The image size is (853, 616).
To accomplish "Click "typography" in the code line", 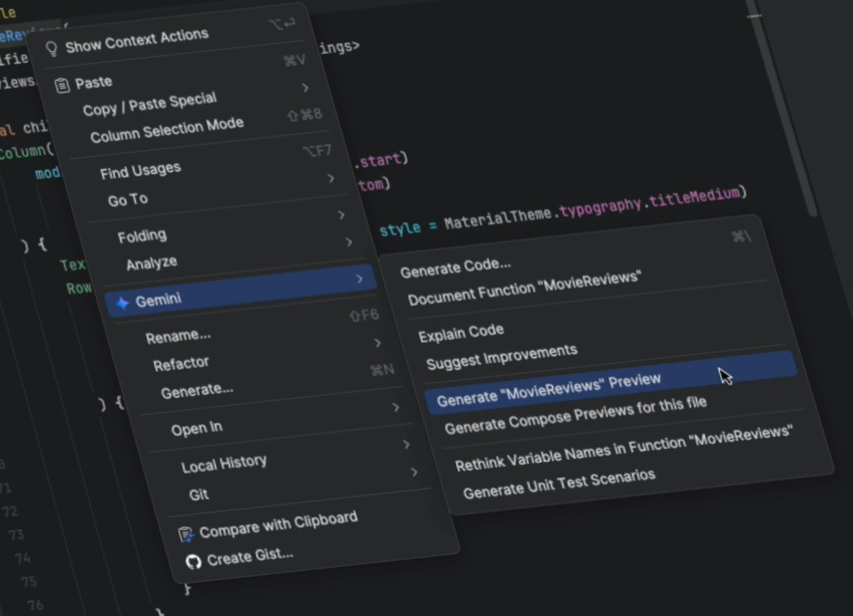I will coord(601,206).
